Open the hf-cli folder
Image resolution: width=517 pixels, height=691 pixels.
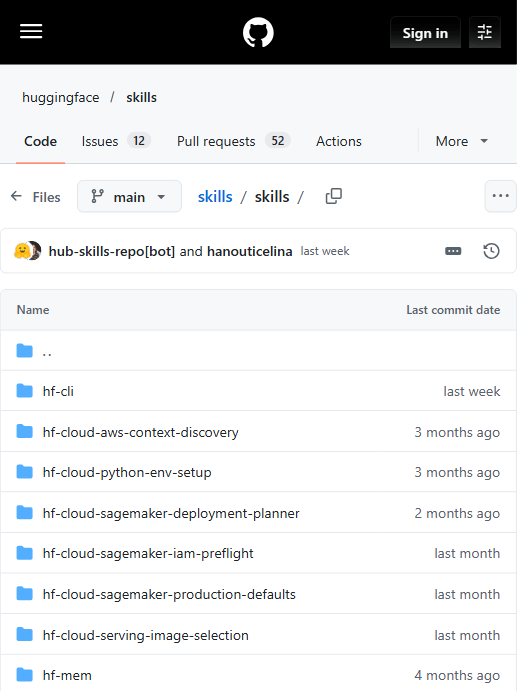pyautogui.click(x=58, y=391)
